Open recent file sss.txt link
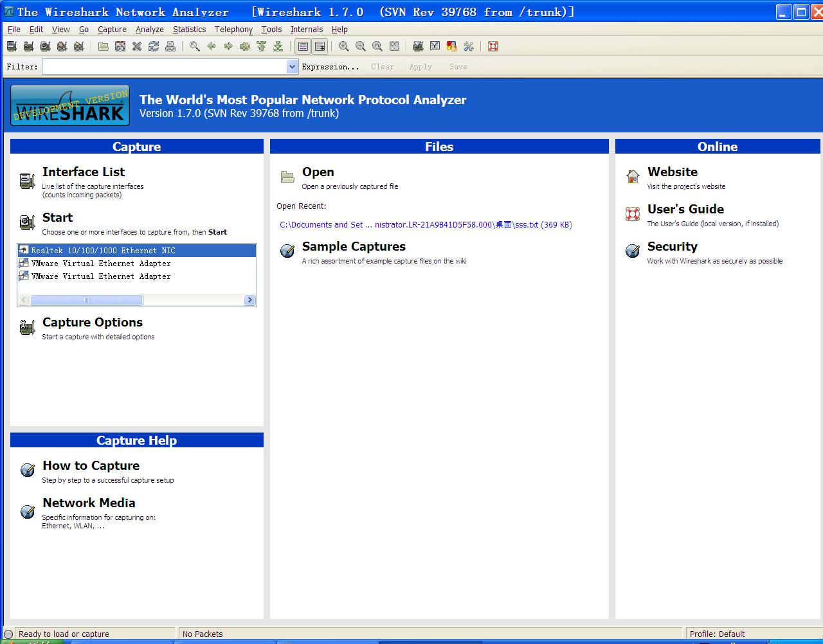 pyautogui.click(x=426, y=225)
